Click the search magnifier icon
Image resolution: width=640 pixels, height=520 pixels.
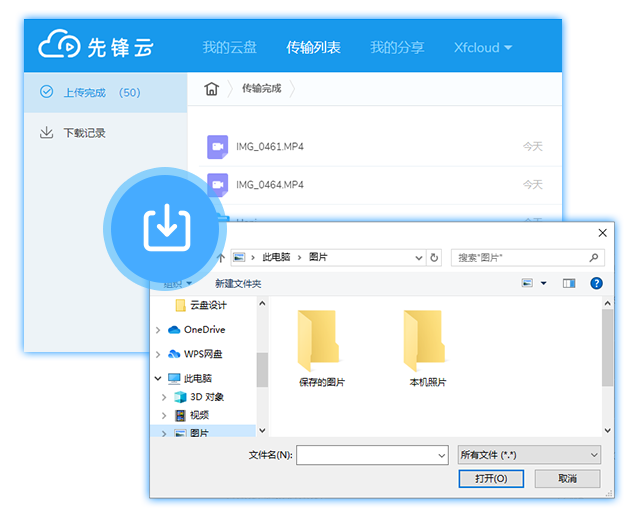pos(594,258)
